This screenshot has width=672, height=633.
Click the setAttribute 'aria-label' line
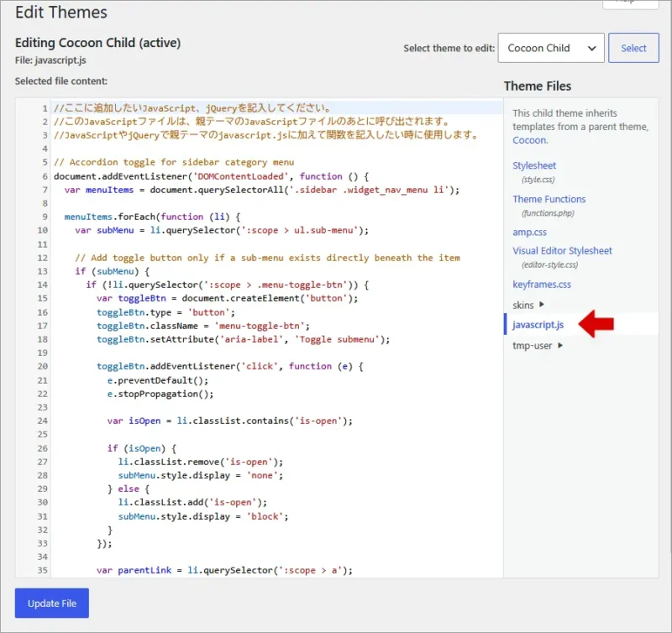point(243,339)
